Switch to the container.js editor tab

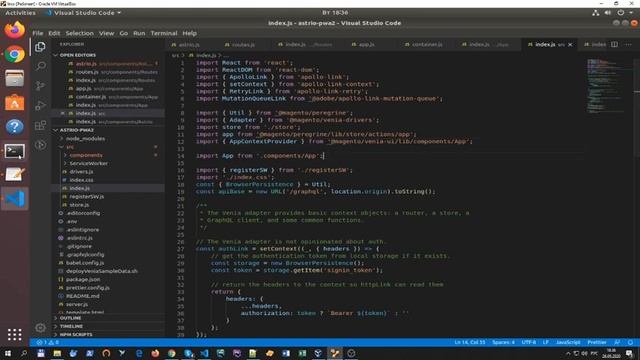point(427,44)
